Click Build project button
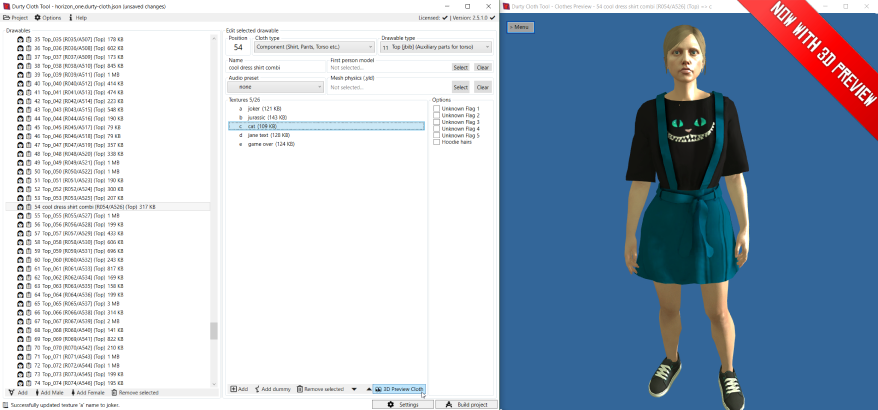The height and width of the screenshot is (410, 878). 465,404
